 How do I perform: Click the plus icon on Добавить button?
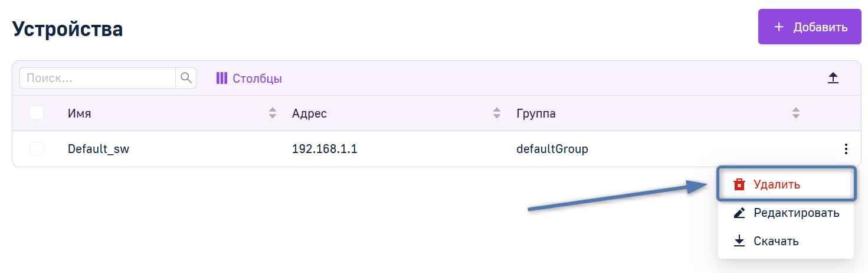click(779, 27)
